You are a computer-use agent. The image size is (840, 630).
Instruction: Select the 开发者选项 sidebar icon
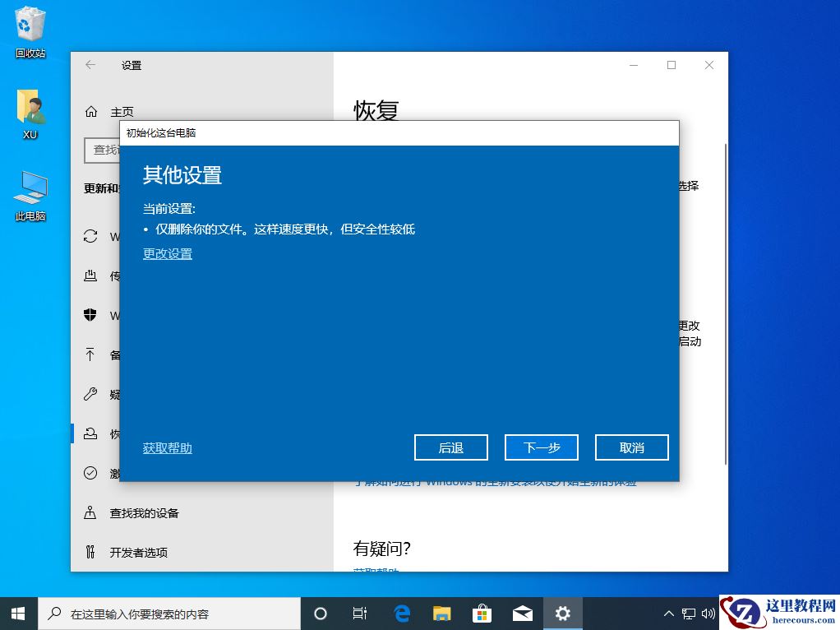(x=91, y=552)
